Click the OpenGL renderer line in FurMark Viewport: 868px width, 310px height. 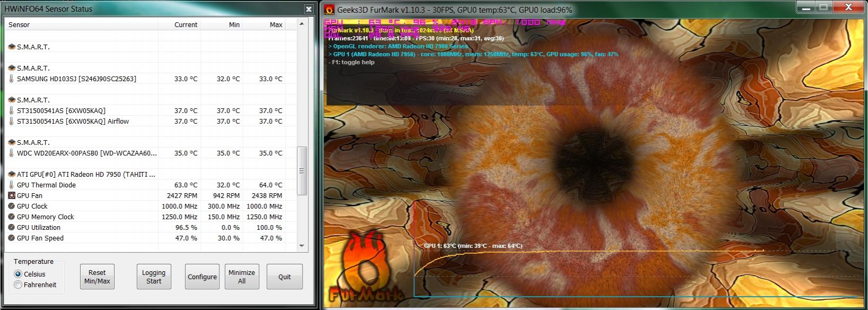(398, 46)
